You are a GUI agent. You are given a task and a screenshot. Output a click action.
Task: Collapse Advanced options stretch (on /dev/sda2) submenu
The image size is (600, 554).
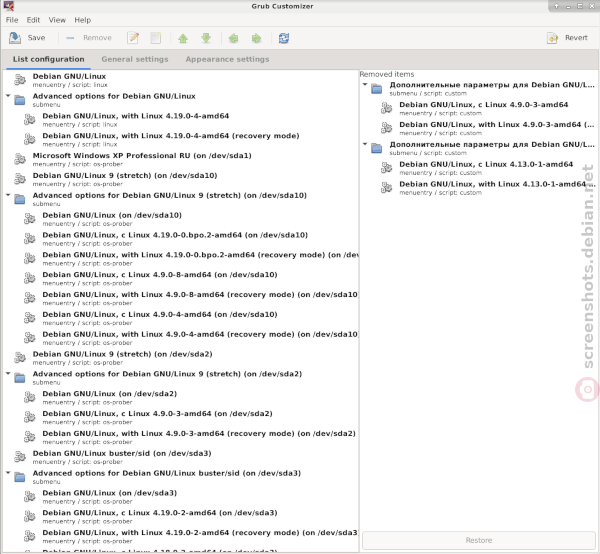coord(8,373)
